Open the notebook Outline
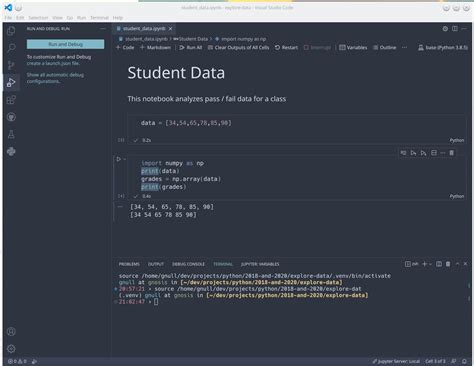 click(x=384, y=47)
